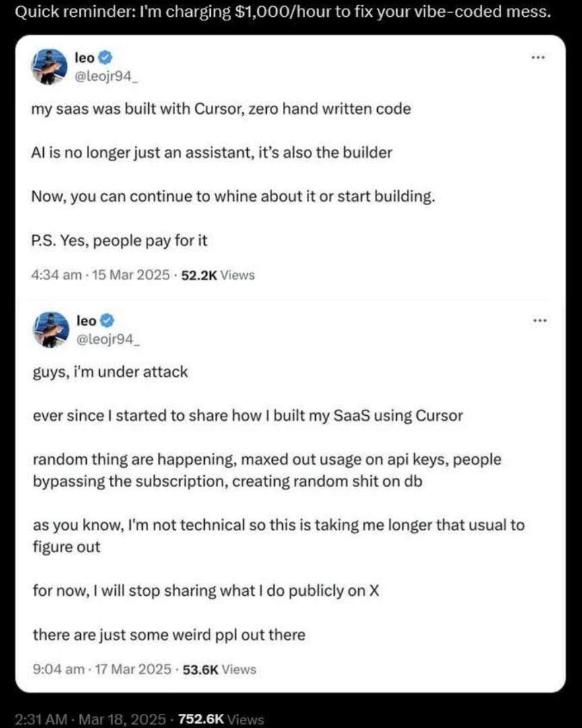Click the "Quick reminder" $1,000/hour post text
The image size is (582, 728).
pyautogui.click(x=282, y=12)
